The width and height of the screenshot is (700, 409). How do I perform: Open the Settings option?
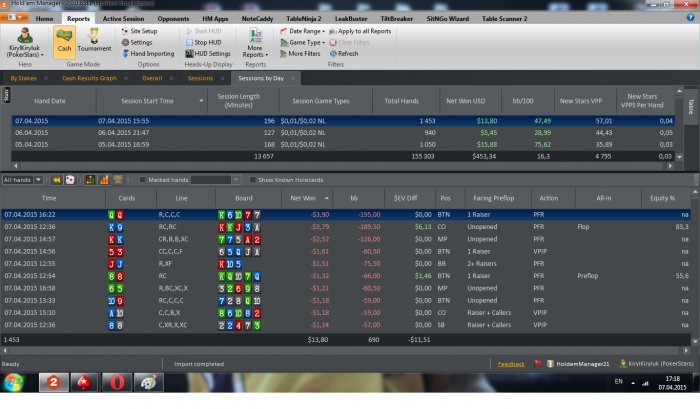[137, 42]
